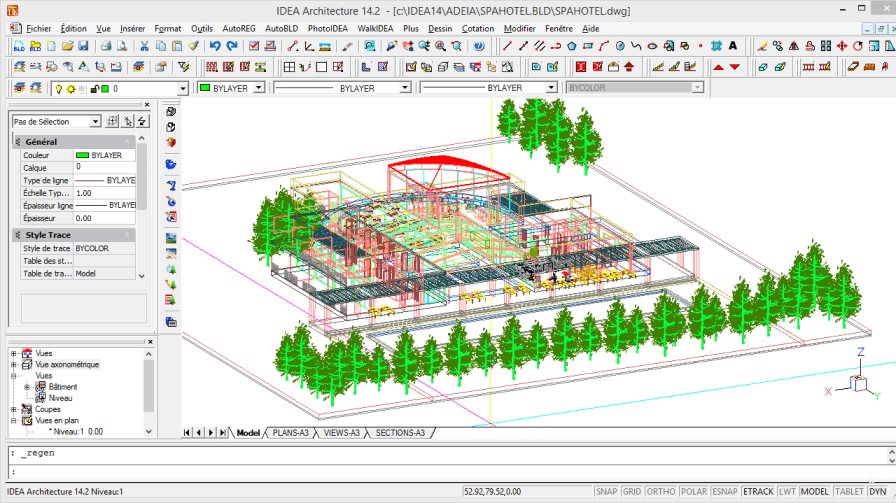Click the red up-arrow level icon

tap(719, 67)
